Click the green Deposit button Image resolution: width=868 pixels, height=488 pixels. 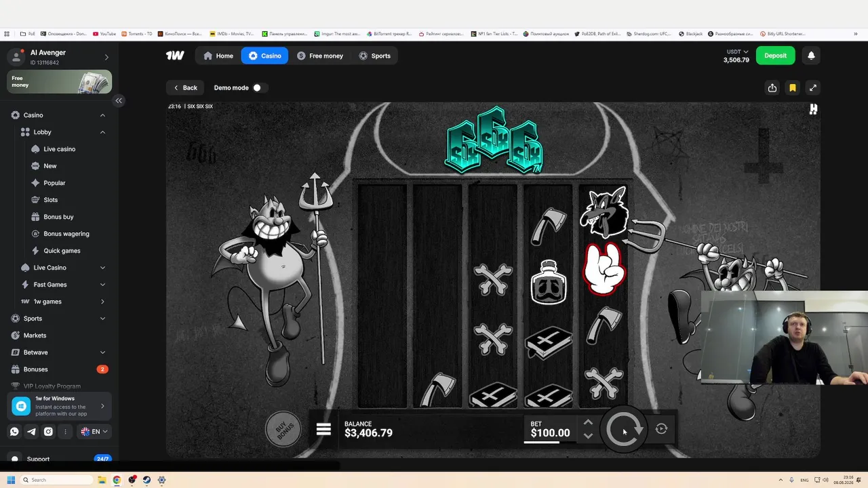tap(775, 56)
